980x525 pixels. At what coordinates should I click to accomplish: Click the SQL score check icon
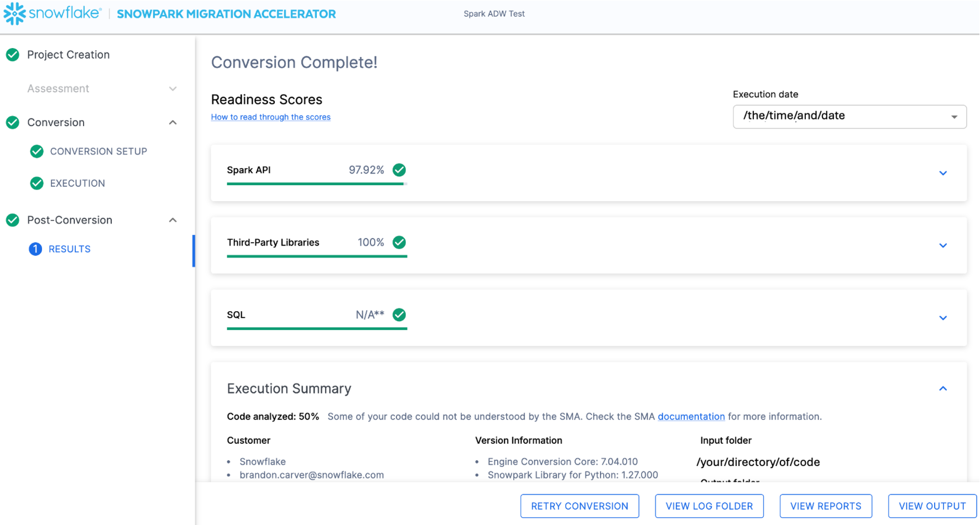tap(399, 314)
